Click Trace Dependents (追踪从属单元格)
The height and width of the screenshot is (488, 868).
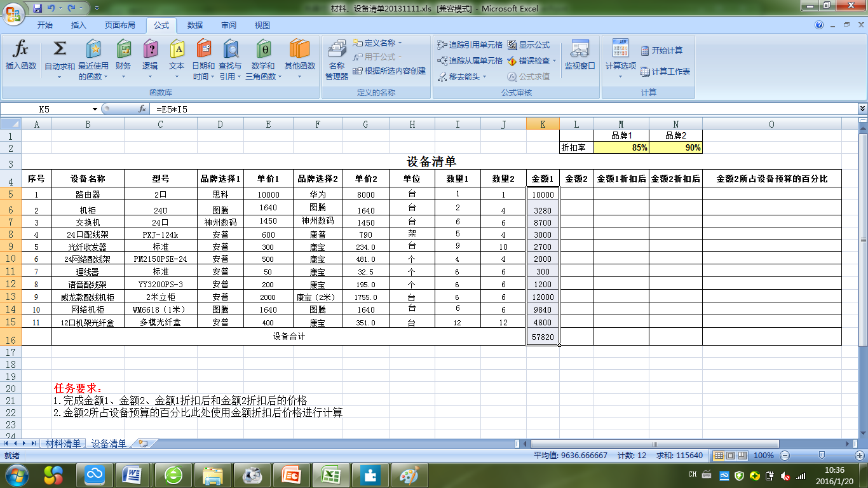[470, 61]
